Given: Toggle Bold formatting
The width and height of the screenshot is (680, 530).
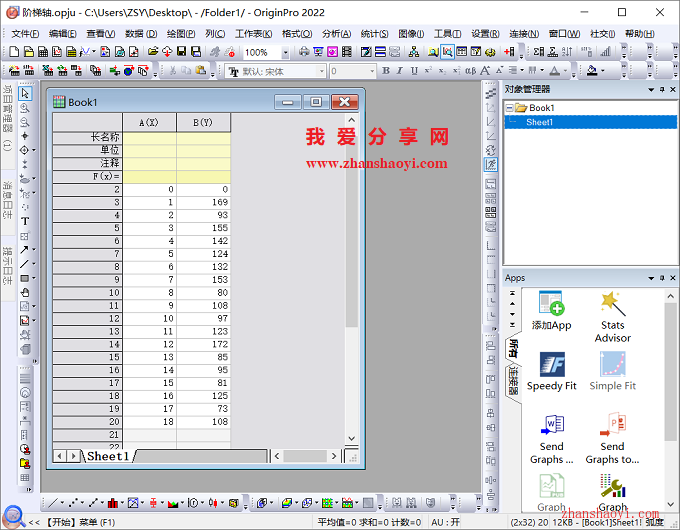Looking at the screenshot, I should coord(386,71).
